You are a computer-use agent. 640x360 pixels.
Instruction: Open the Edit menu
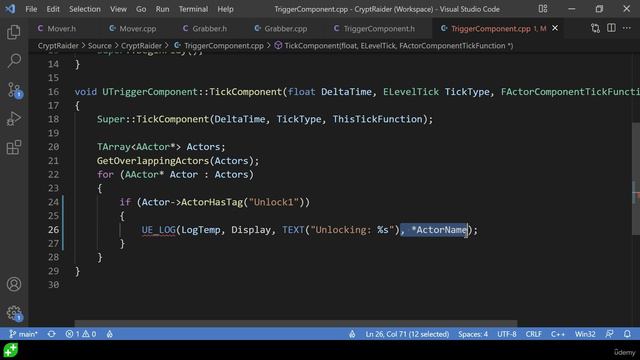click(x=53, y=9)
